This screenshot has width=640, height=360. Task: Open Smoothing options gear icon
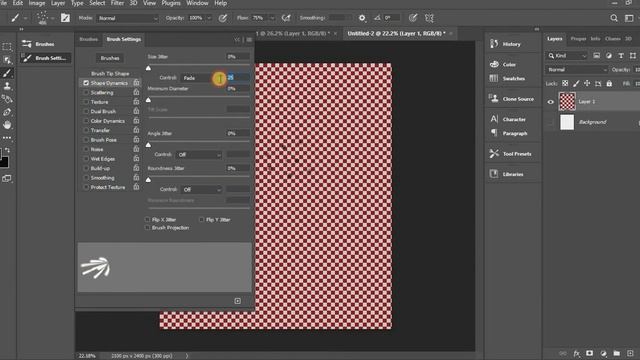pyautogui.click(x=362, y=18)
